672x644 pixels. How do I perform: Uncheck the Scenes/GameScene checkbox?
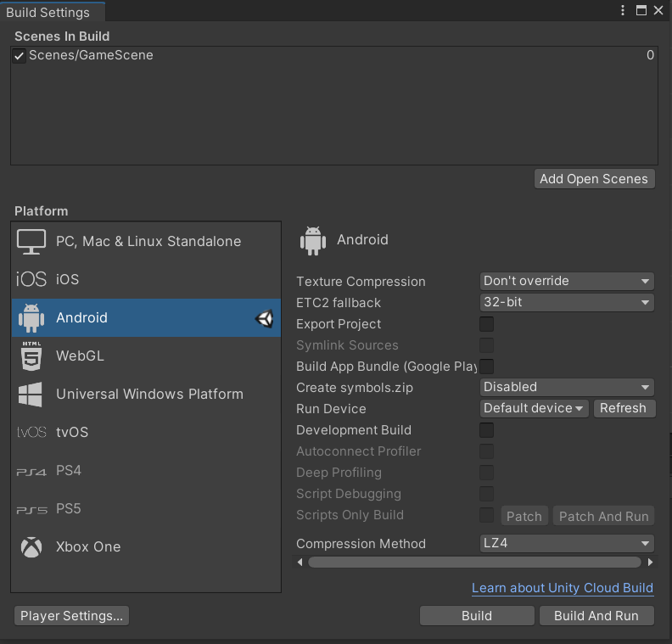[x=19, y=56]
